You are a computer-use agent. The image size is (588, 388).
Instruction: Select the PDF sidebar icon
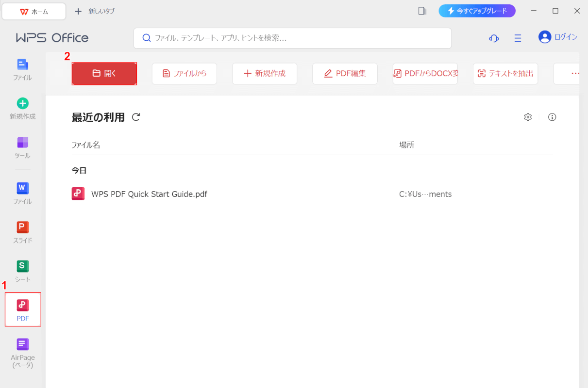tap(23, 310)
